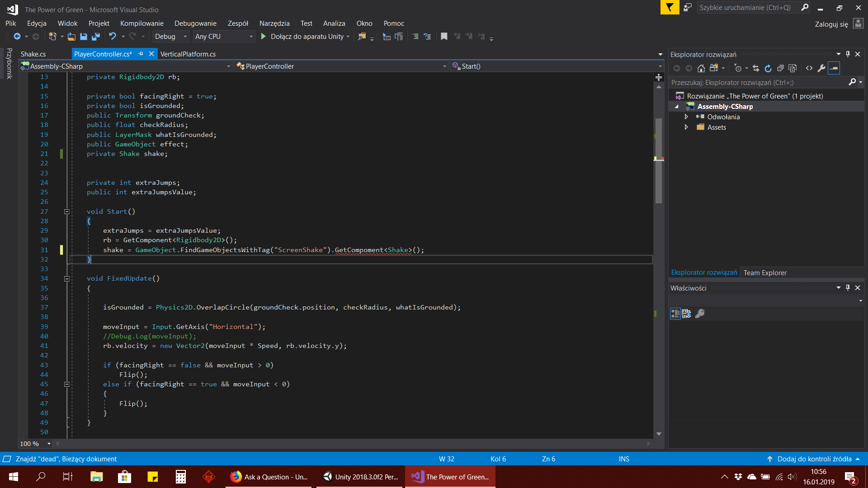Toggle pin on PlayerController.cs tab
The image size is (868, 488).
pyautogui.click(x=141, y=54)
